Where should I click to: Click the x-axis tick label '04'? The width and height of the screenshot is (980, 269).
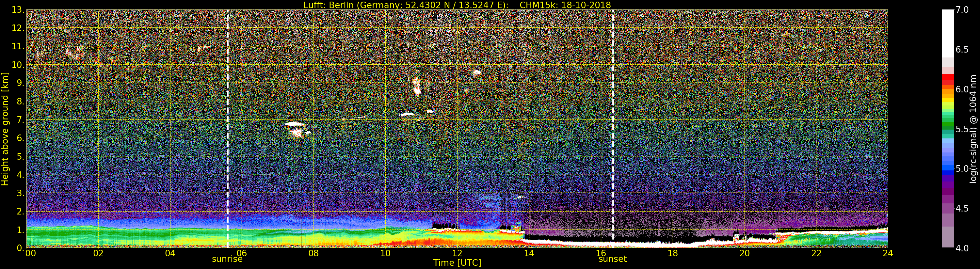click(170, 253)
